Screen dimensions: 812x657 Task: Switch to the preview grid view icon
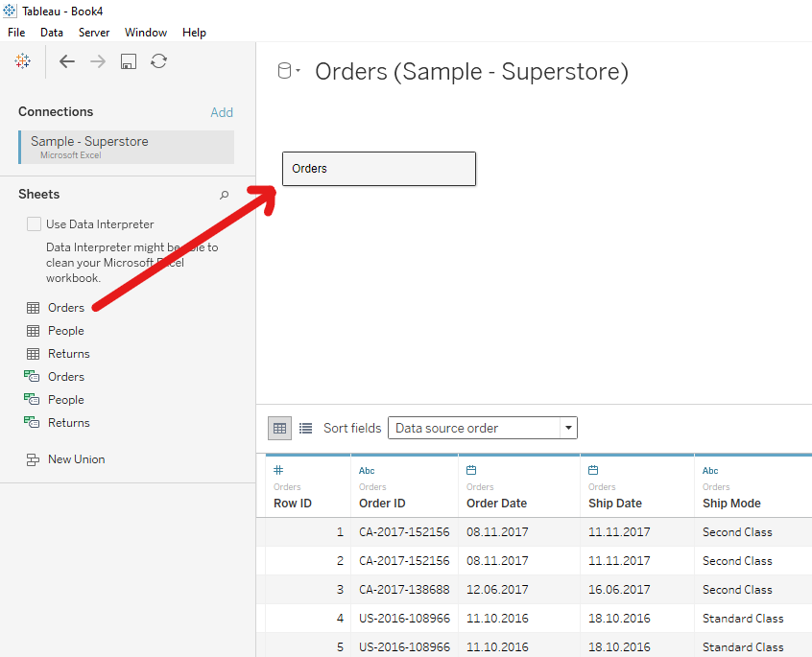coord(279,428)
